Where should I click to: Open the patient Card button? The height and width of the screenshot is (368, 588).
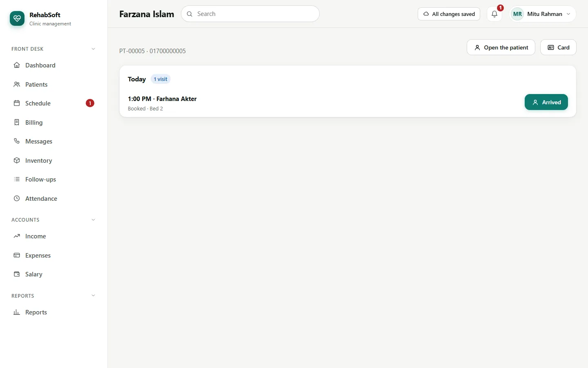(558, 47)
